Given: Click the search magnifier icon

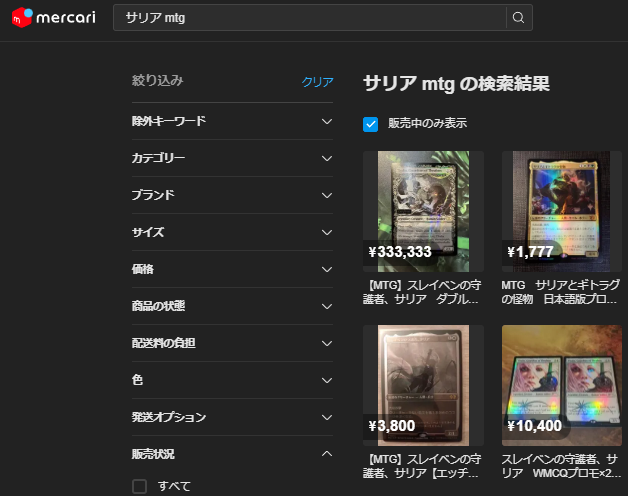Looking at the screenshot, I should (x=518, y=18).
